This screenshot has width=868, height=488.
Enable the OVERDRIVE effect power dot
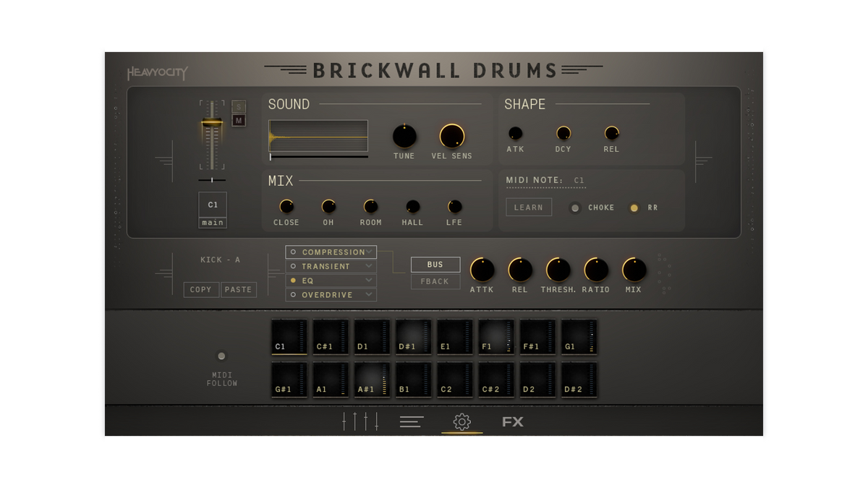click(x=293, y=295)
